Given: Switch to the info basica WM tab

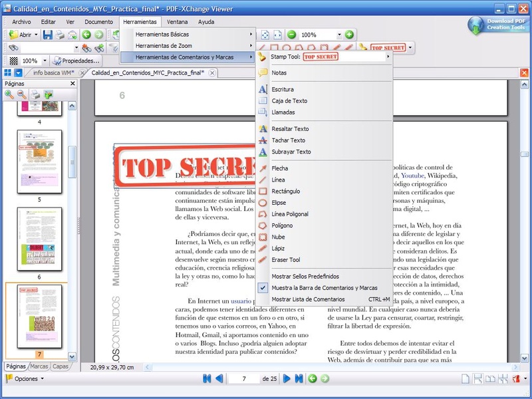Looking at the screenshot, I should (x=53, y=72).
